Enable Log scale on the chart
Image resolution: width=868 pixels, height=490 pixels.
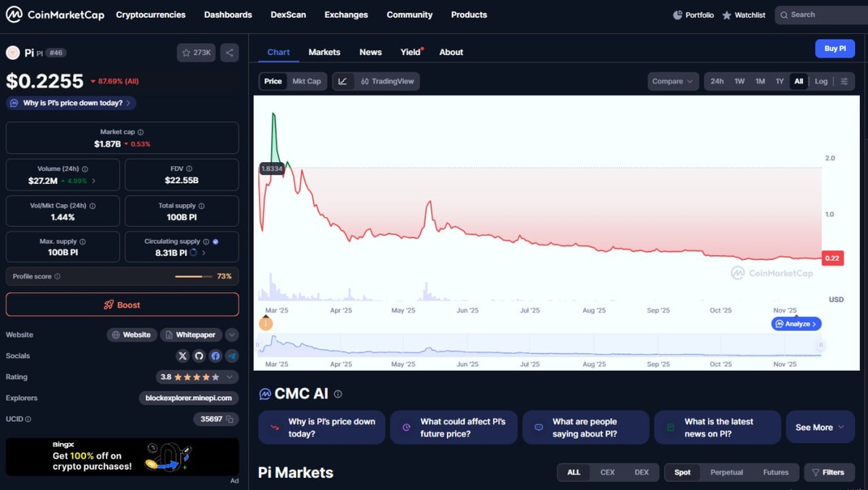821,81
